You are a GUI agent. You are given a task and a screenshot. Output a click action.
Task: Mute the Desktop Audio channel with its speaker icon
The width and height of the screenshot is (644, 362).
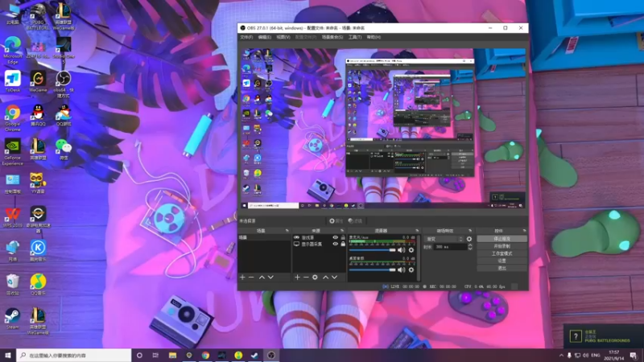[401, 269]
